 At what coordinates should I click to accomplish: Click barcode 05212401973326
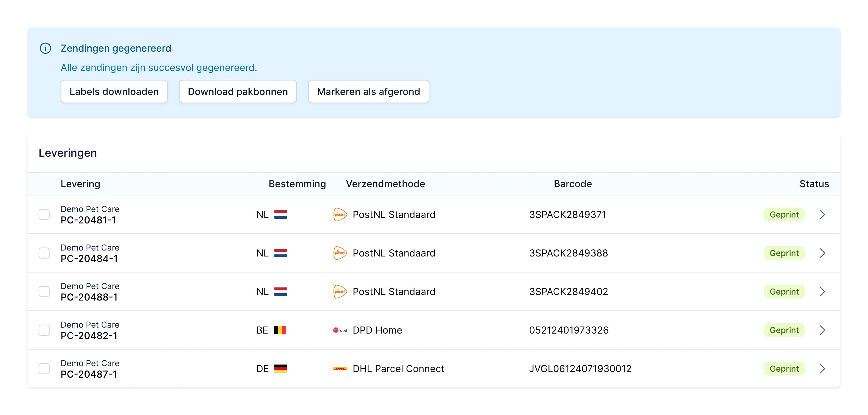tap(569, 330)
